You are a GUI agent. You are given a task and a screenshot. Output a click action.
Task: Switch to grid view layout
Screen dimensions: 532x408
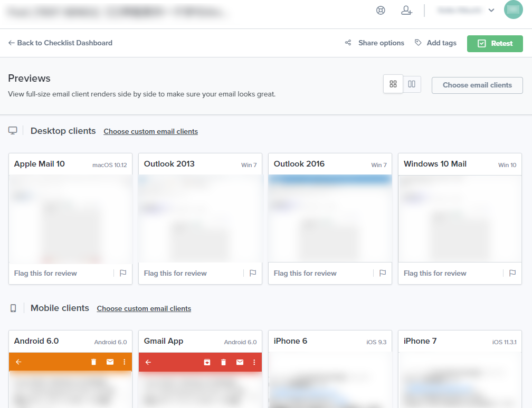click(x=393, y=84)
